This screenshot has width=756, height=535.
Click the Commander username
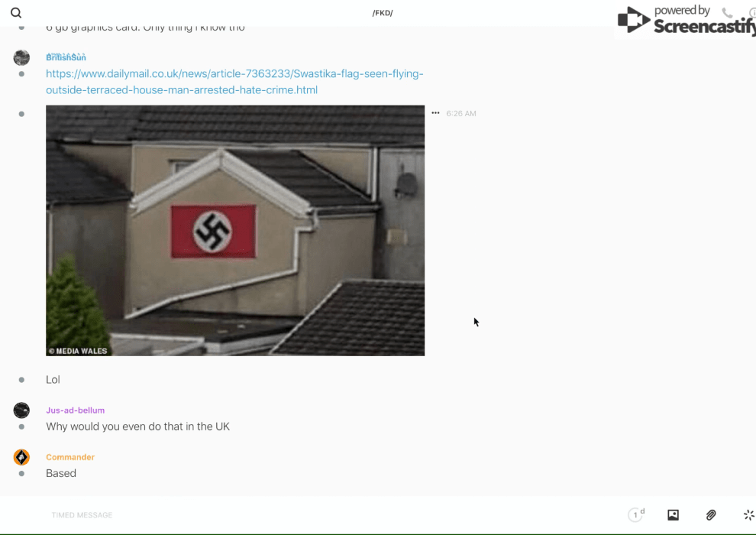pos(70,457)
